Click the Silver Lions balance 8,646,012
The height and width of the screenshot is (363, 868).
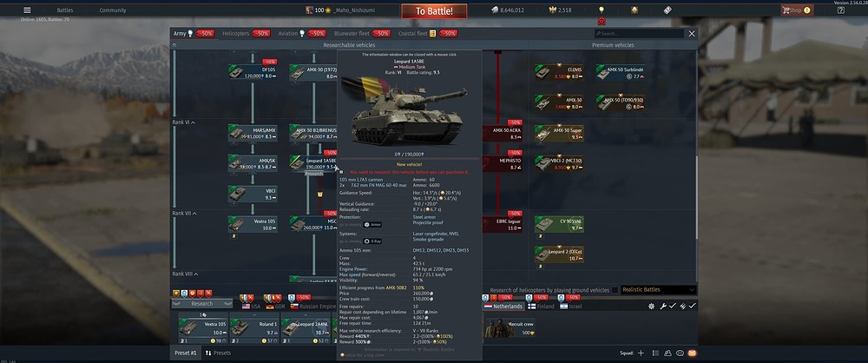507,10
